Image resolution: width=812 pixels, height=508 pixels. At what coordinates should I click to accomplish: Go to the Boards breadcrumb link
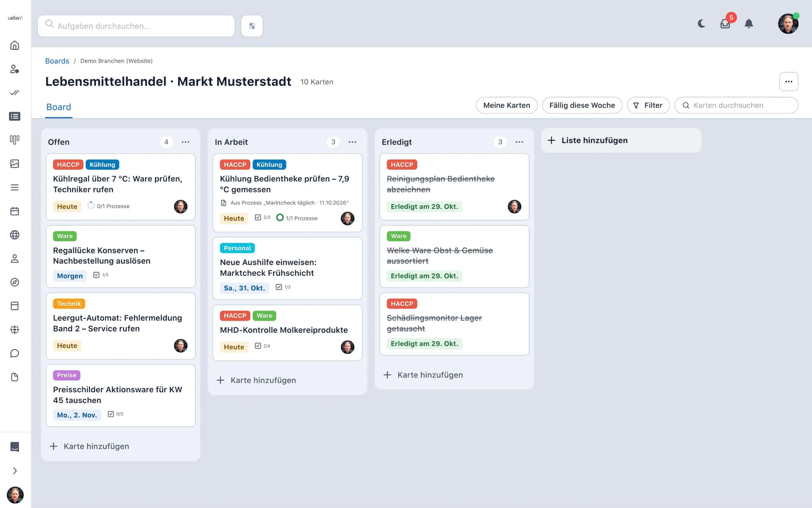[x=57, y=61]
